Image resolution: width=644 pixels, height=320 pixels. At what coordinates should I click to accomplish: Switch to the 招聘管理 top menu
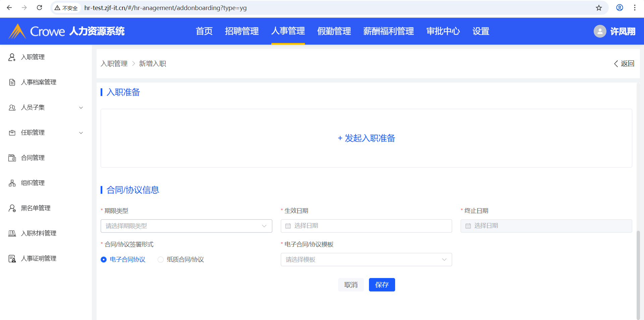pyautogui.click(x=241, y=31)
